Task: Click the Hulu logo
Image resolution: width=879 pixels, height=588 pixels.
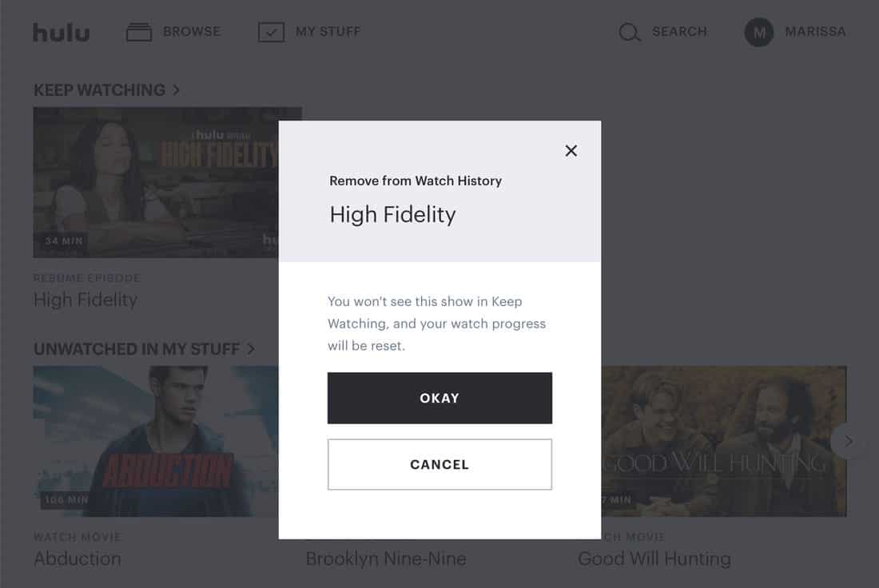Action: pos(61,33)
